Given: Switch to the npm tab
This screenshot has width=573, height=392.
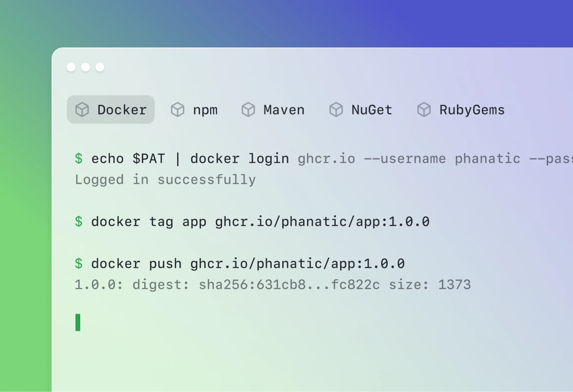Looking at the screenshot, I should (194, 110).
